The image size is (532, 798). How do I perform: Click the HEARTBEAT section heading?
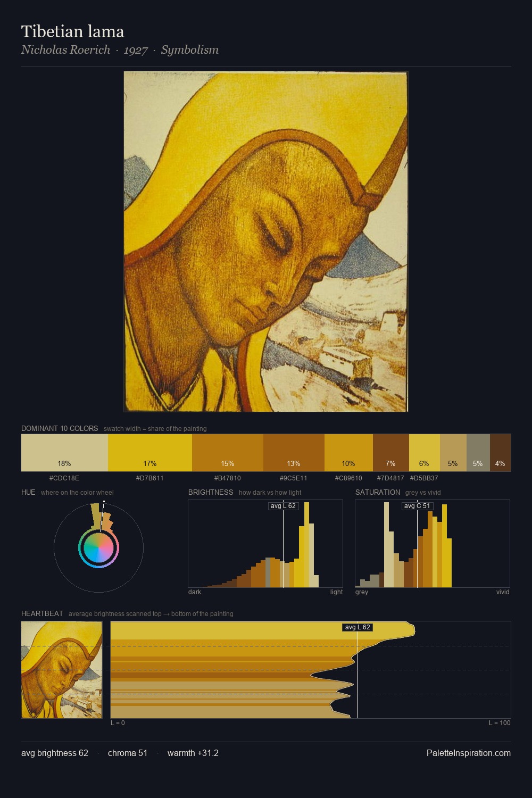click(42, 613)
